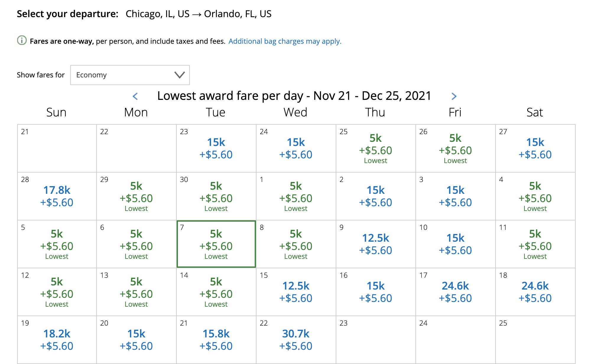Select November 29 lowest 5k fare
This screenshot has height=364, width=604.
click(137, 196)
